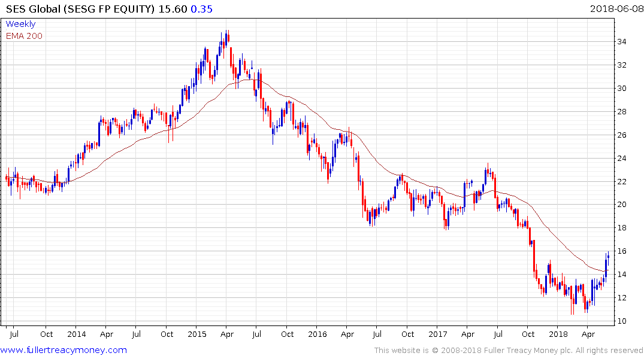The height and width of the screenshot is (359, 644).
Task: Click the 26 price axis label
Action: coord(621,135)
